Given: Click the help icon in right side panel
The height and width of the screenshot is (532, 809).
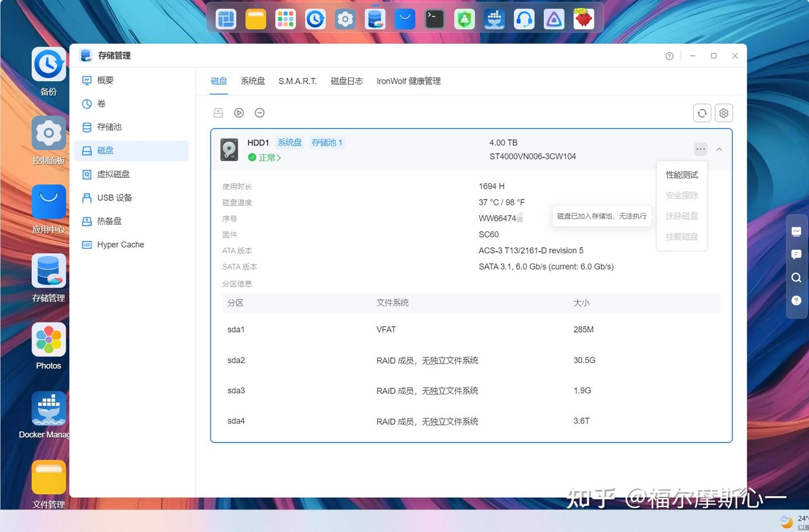Looking at the screenshot, I should [x=796, y=301].
